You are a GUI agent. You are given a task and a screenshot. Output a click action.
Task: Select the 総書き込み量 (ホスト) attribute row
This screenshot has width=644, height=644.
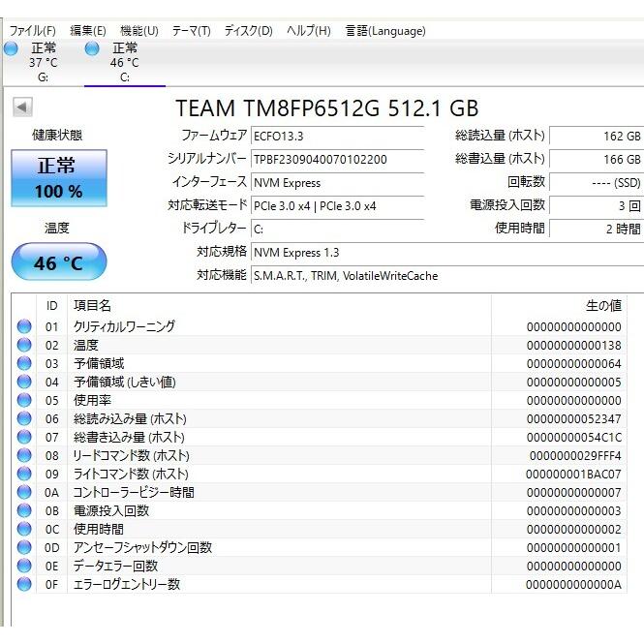(x=130, y=438)
